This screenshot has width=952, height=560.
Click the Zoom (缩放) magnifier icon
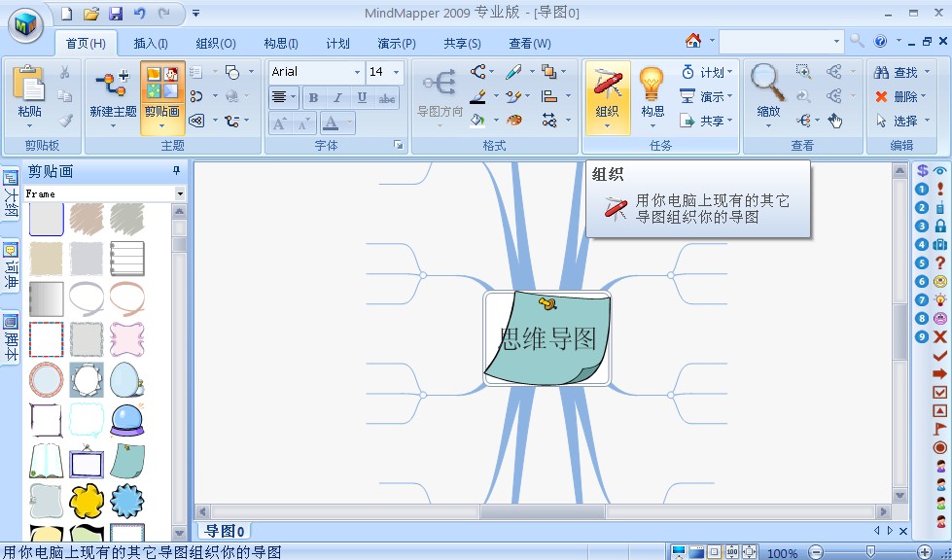click(767, 83)
